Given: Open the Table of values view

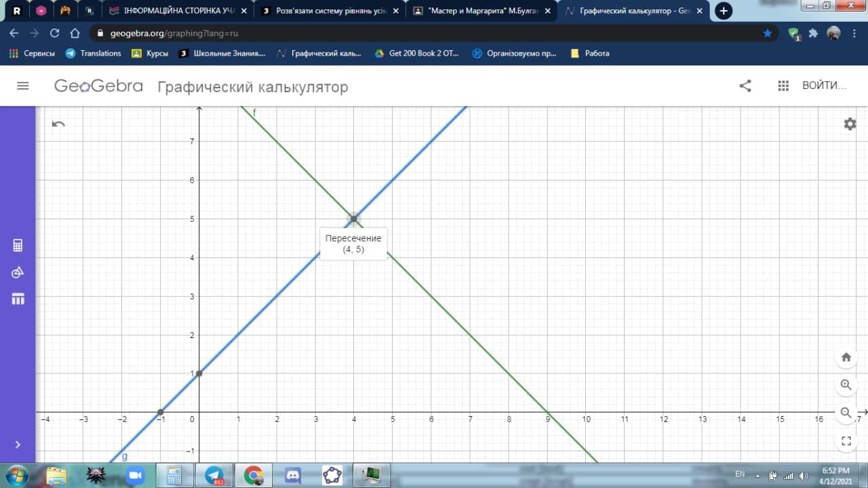Looking at the screenshot, I should [18, 299].
